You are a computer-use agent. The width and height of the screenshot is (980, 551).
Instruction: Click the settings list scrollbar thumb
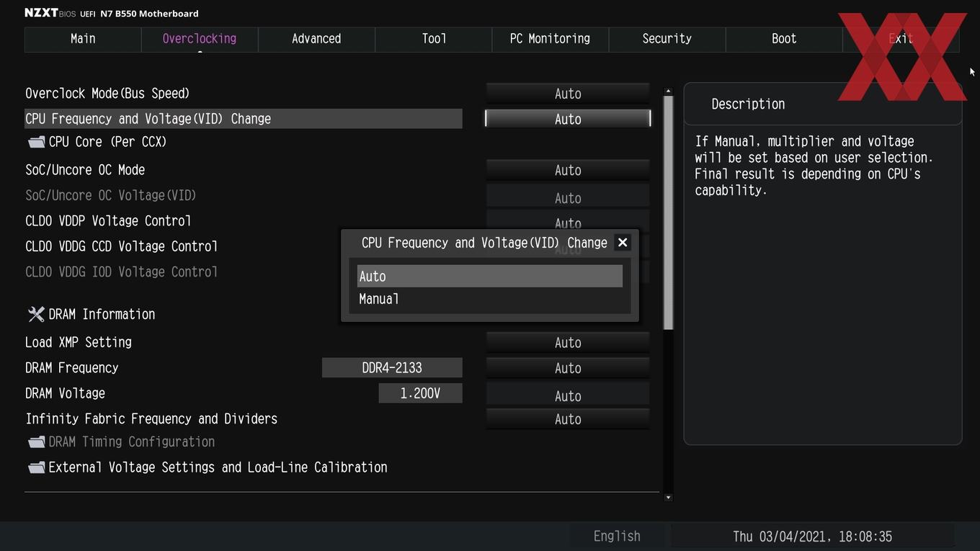pyautogui.click(x=668, y=213)
